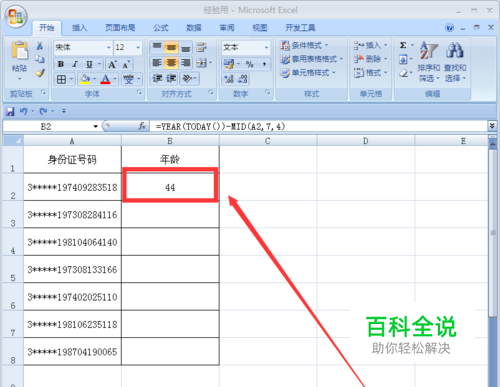Open the font size 12 dropdown
This screenshot has width=500, height=387.
[138, 48]
